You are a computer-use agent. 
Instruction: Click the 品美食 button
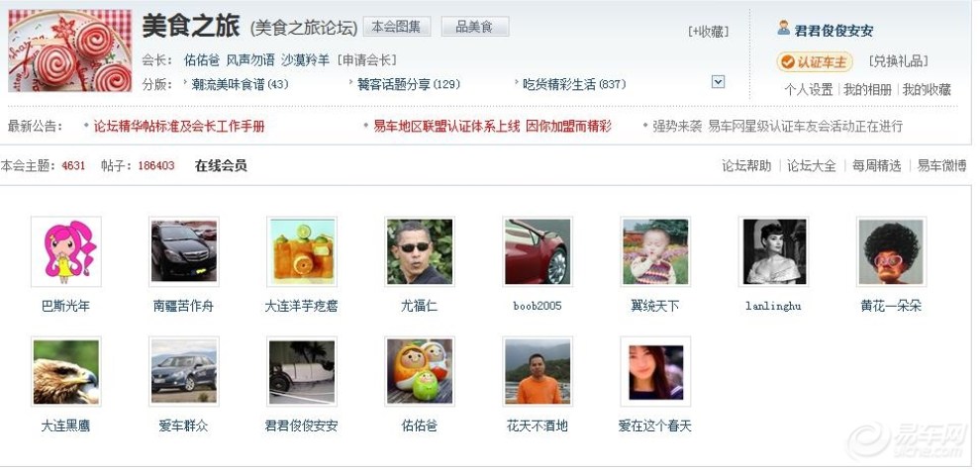[474, 27]
